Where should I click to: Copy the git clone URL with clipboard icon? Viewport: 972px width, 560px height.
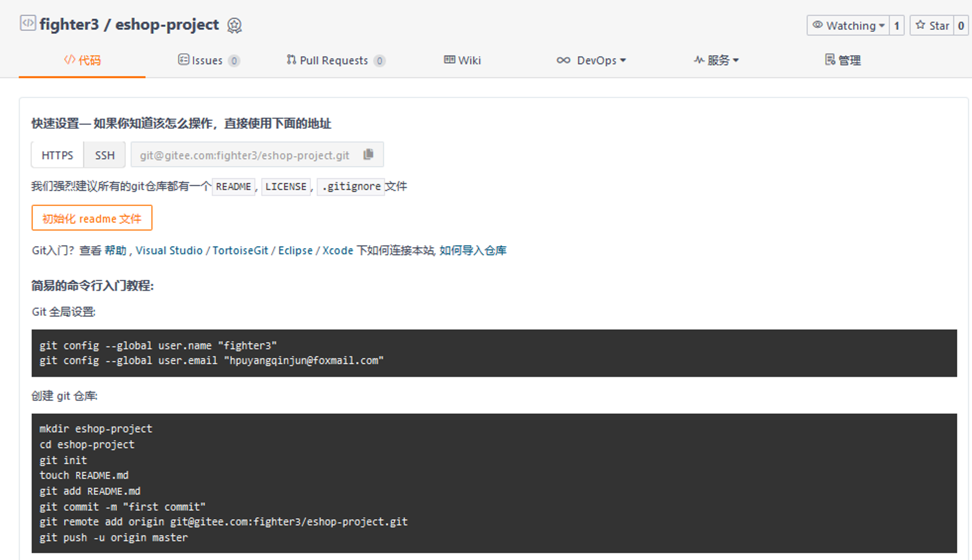tap(368, 154)
